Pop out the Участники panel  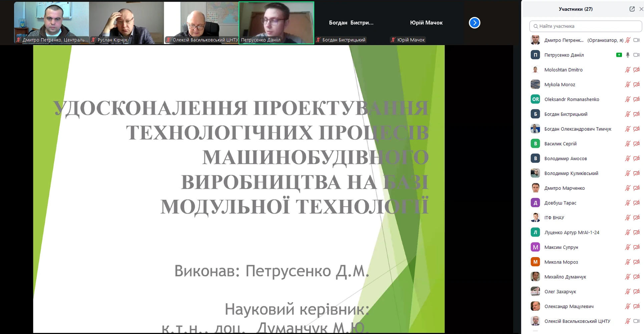click(x=632, y=9)
